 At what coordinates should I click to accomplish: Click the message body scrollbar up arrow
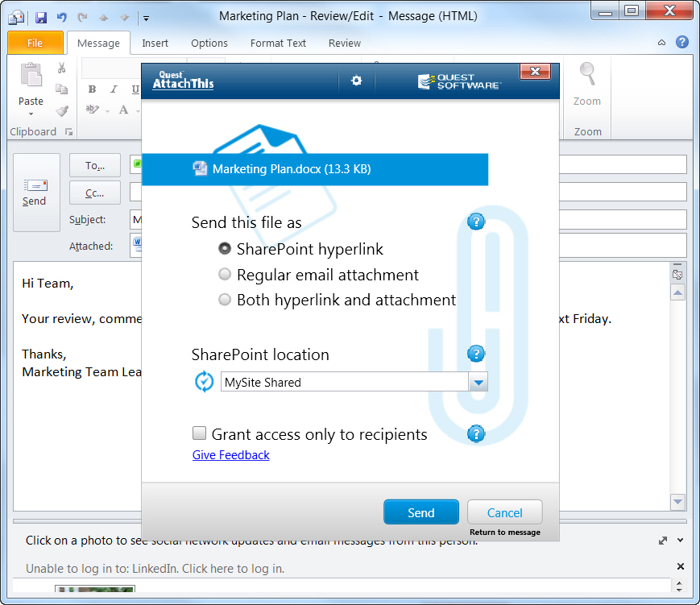[677, 293]
